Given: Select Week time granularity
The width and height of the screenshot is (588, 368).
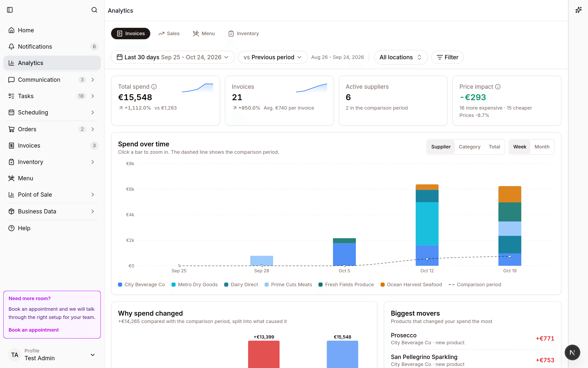Looking at the screenshot, I should point(520,147).
